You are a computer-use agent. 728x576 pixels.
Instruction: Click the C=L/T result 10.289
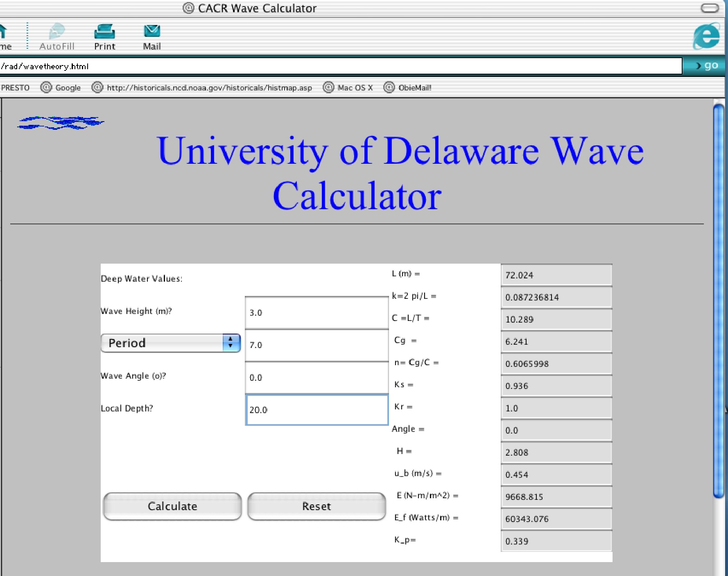(x=556, y=319)
